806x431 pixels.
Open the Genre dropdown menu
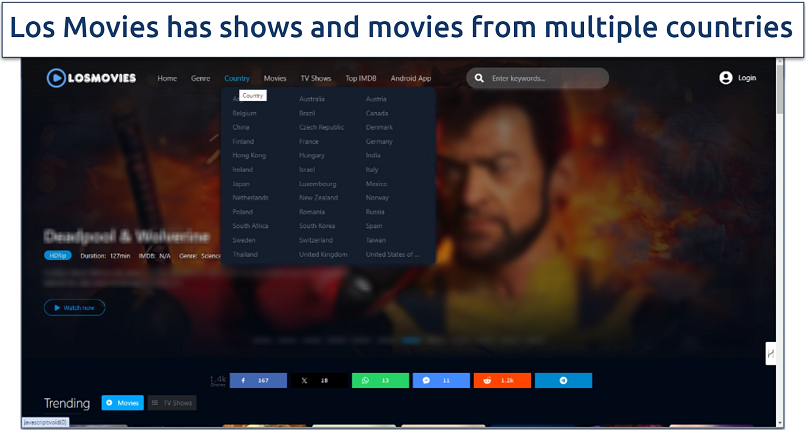coord(201,78)
